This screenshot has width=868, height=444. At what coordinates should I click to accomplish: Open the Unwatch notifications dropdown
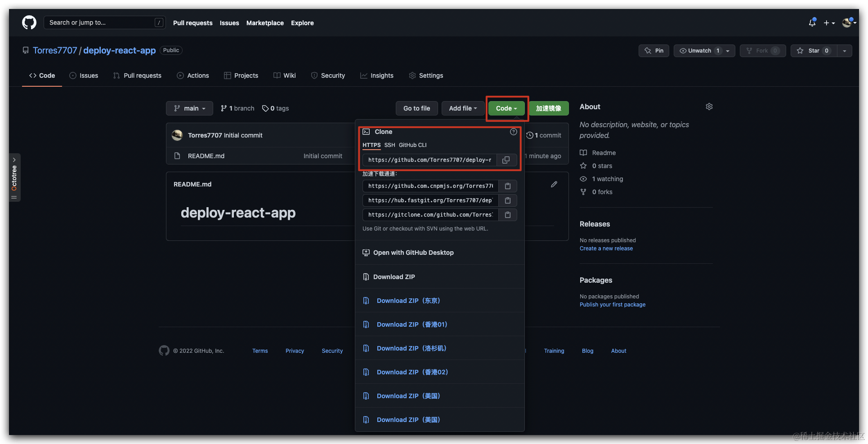tap(704, 51)
